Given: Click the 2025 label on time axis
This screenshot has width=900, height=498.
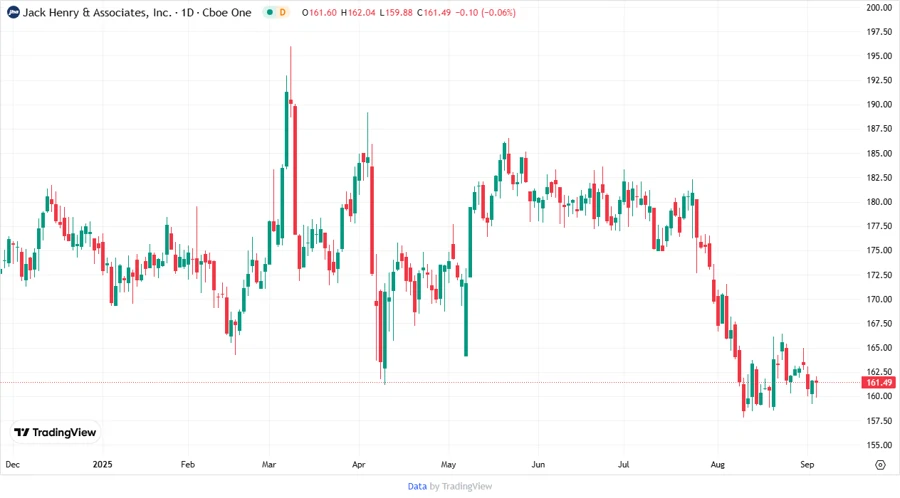Looking at the screenshot, I should tap(102, 465).
